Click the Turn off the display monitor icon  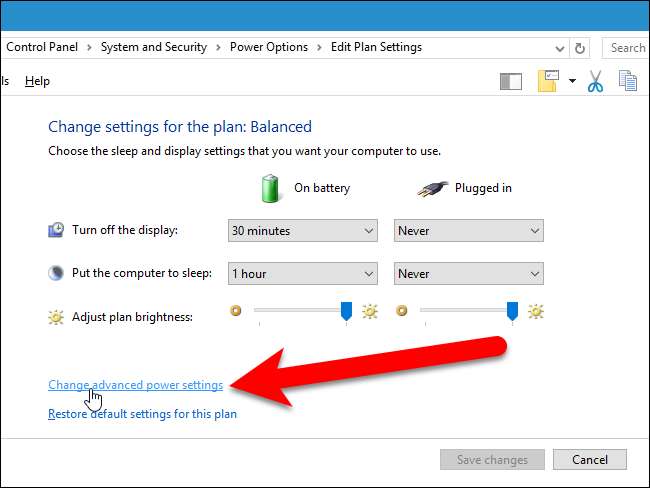click(x=56, y=231)
